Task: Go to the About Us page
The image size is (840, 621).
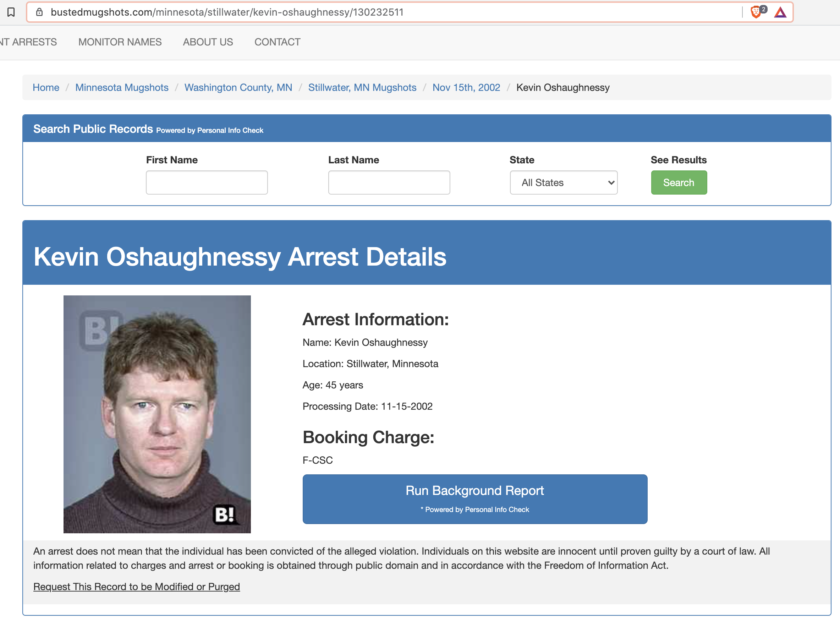Action: pos(208,42)
